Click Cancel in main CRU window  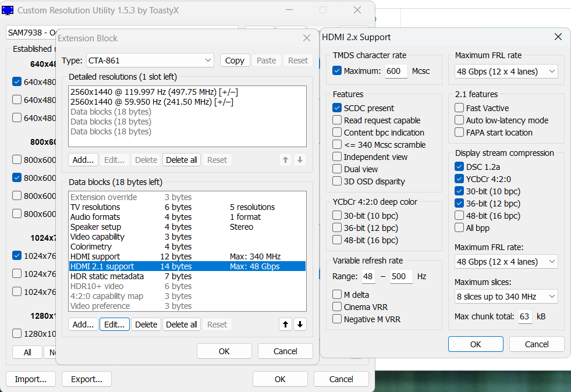pyautogui.click(x=341, y=379)
